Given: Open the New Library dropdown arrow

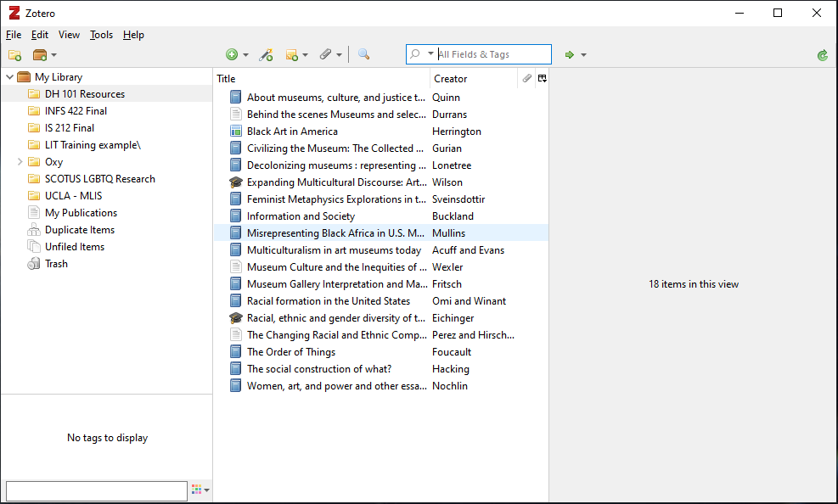Looking at the screenshot, I should 53,55.
